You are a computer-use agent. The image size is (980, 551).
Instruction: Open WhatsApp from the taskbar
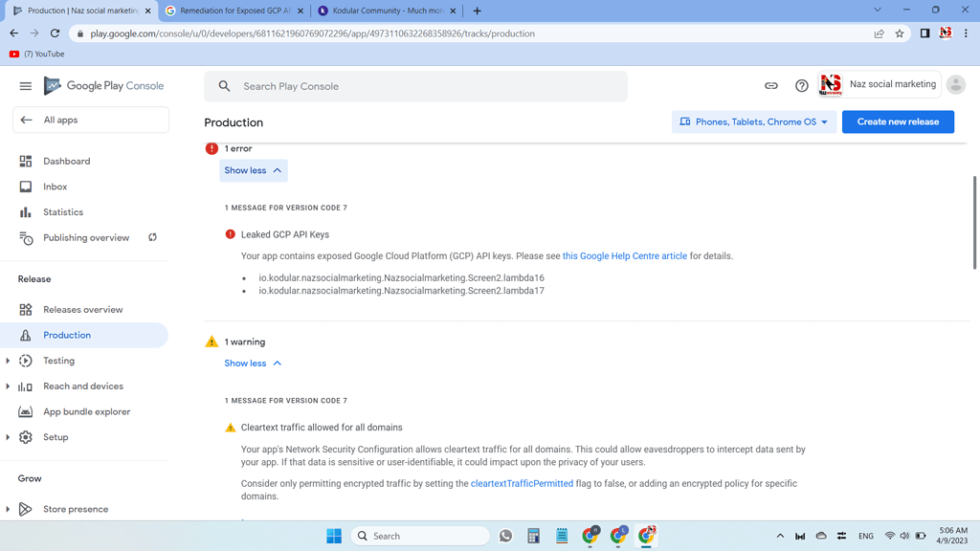[505, 536]
